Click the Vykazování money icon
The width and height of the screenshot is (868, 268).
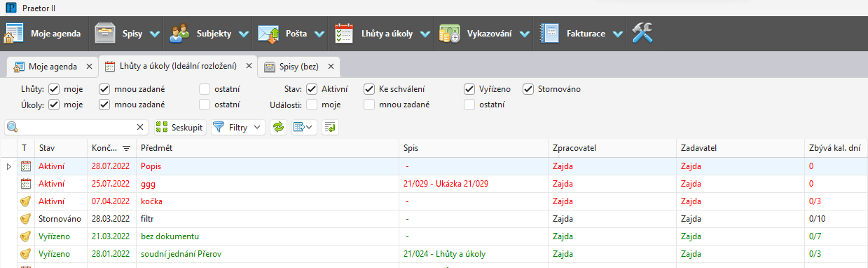coord(449,33)
